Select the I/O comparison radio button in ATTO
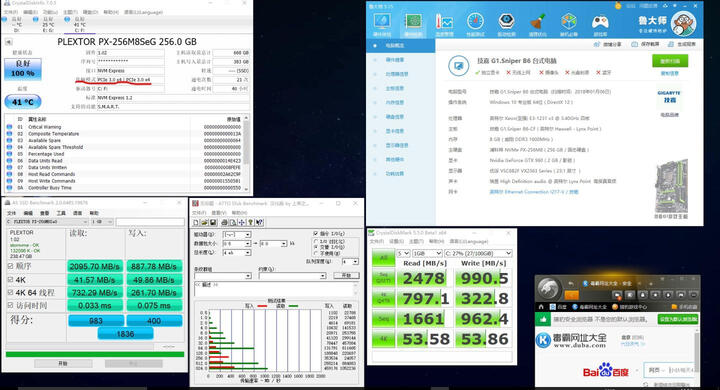 pyautogui.click(x=315, y=241)
